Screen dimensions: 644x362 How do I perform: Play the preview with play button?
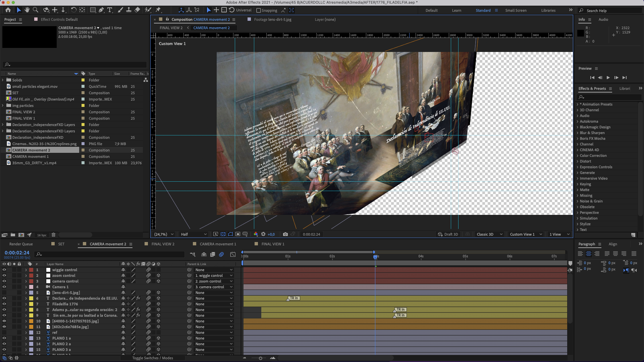coord(608,77)
